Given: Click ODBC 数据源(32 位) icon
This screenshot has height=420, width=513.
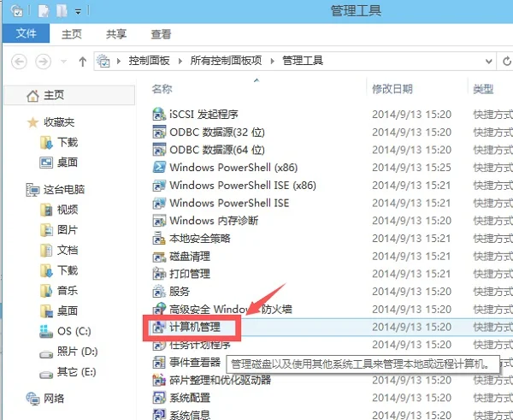Looking at the screenshot, I should pyautogui.click(x=159, y=132).
